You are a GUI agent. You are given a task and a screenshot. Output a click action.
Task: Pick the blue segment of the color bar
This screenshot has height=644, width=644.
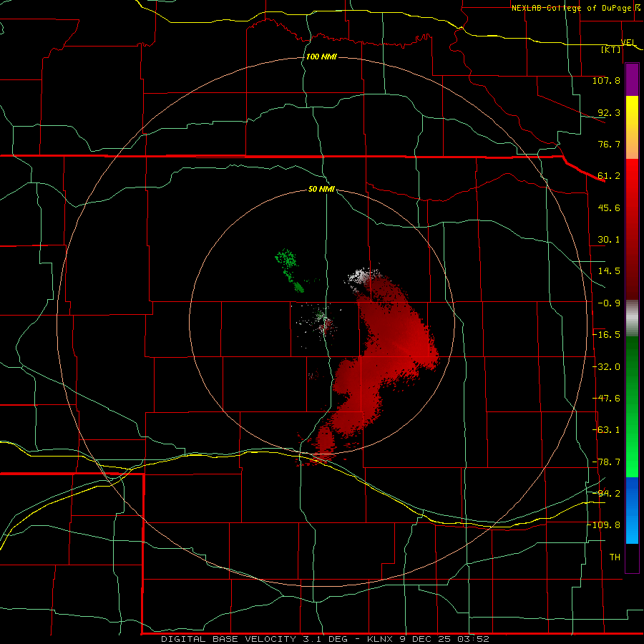pos(632,510)
